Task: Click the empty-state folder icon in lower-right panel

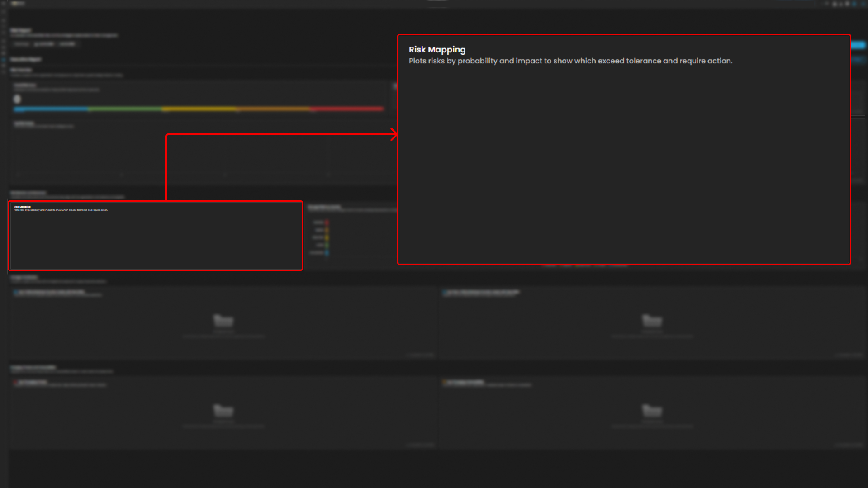Action: [x=652, y=410]
